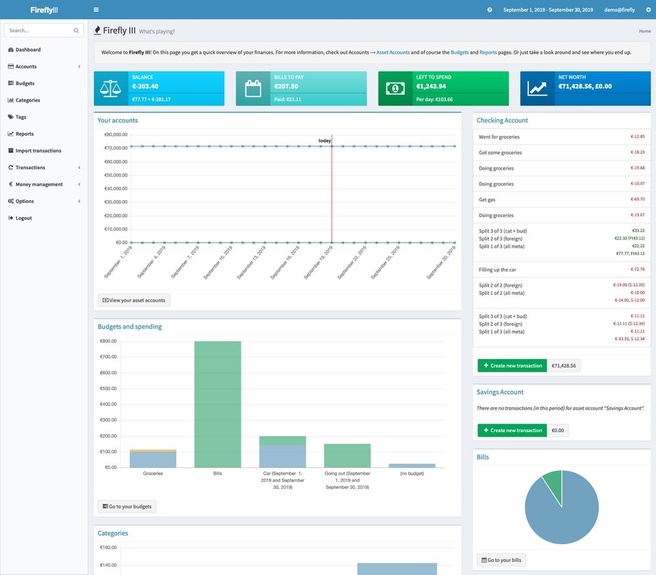Click the Transactions refresh icon

[x=10, y=167]
